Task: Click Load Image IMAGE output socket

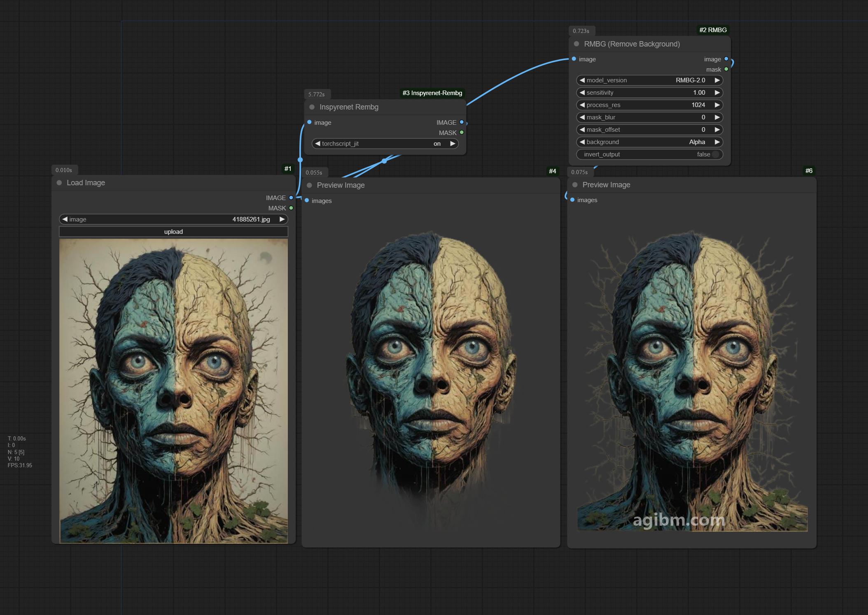Action: [x=291, y=198]
